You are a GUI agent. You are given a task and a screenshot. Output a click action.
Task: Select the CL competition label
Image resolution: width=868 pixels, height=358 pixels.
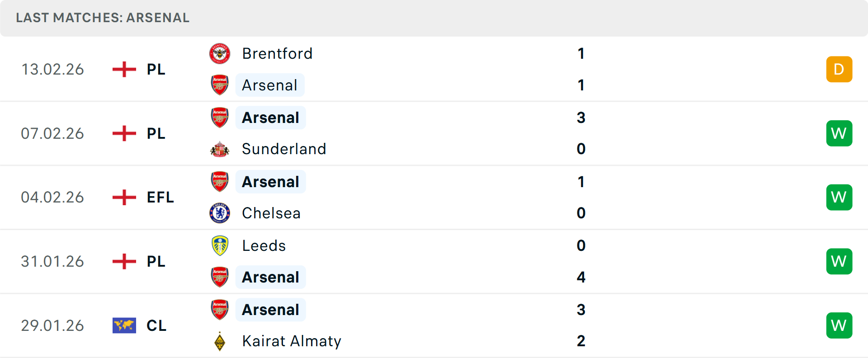(x=156, y=325)
